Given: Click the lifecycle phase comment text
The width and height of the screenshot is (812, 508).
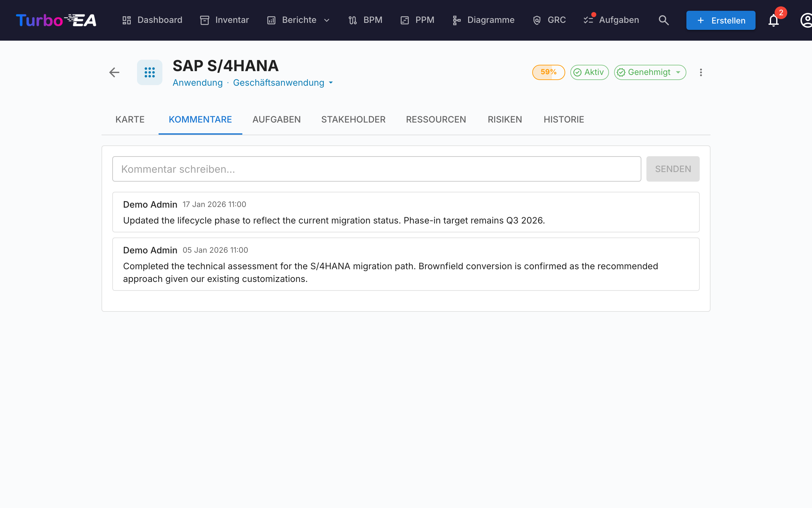Looking at the screenshot, I should (334, 220).
